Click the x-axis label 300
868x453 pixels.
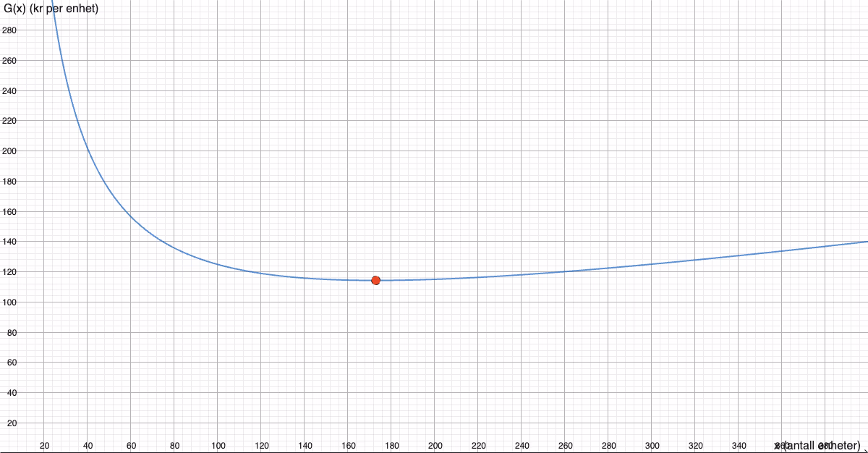point(652,445)
